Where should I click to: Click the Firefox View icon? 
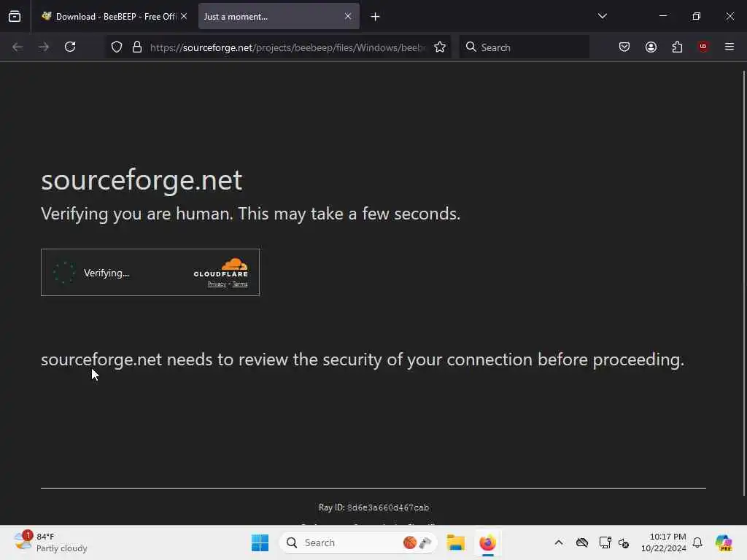(15, 17)
